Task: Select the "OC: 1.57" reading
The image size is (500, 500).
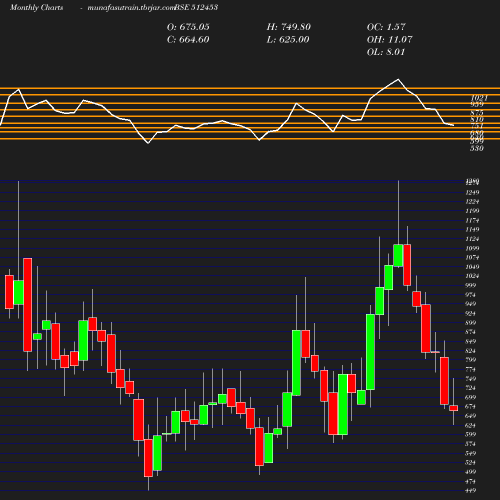Action: coord(386,27)
